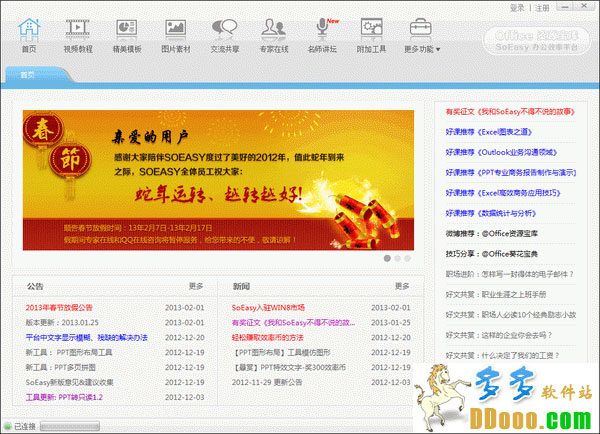The height and width of the screenshot is (434, 600).
Task: Open 2012-11-29 更新公告 news item
Action: [267, 382]
